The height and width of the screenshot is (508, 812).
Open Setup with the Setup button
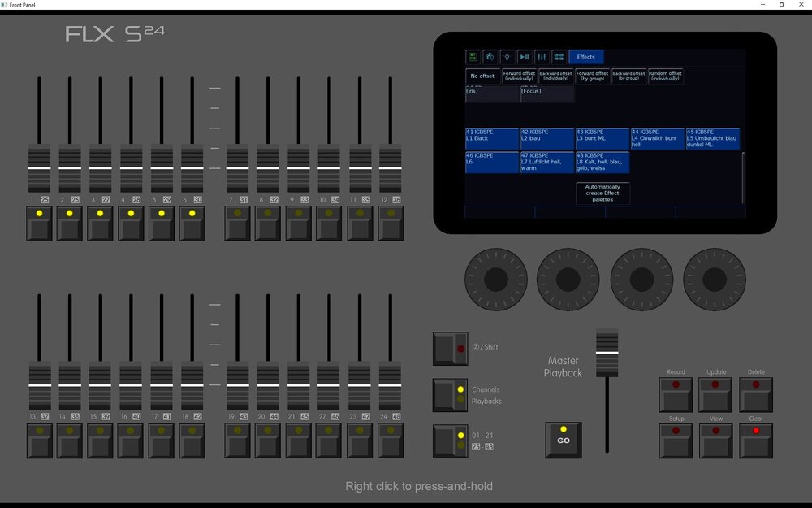pyautogui.click(x=676, y=441)
